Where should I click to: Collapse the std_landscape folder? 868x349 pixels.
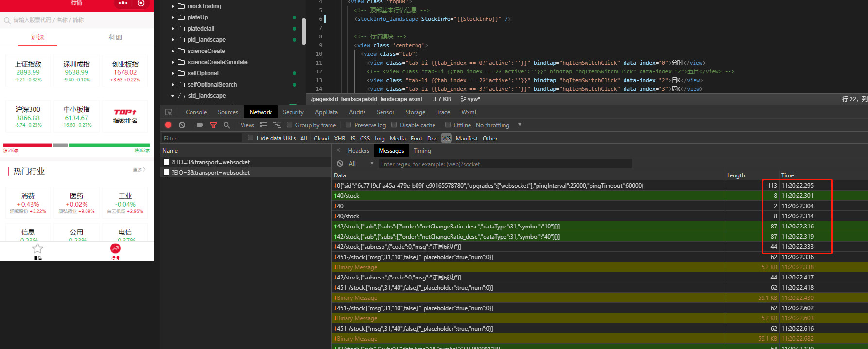173,96
